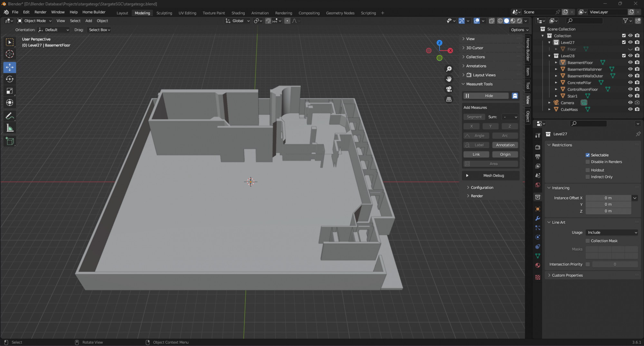Select the Rotate tool in toolbar
The width and height of the screenshot is (644, 346).
(10, 79)
